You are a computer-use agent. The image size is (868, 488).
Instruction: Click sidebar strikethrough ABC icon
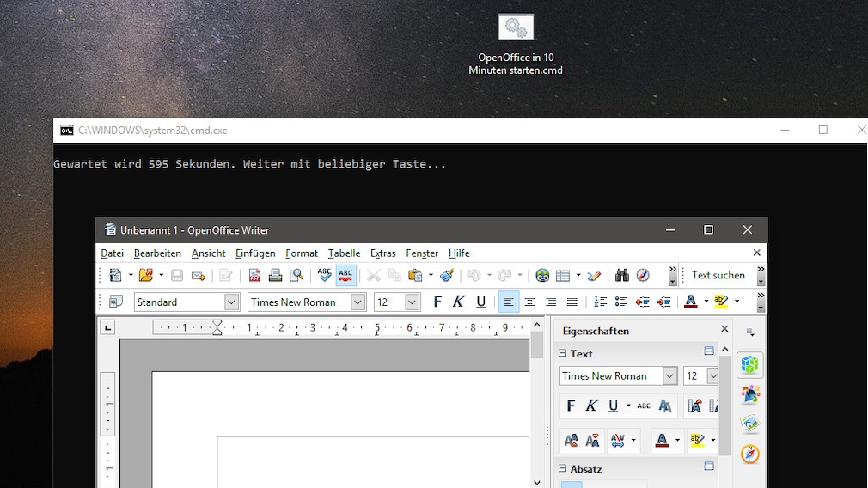[x=643, y=406]
